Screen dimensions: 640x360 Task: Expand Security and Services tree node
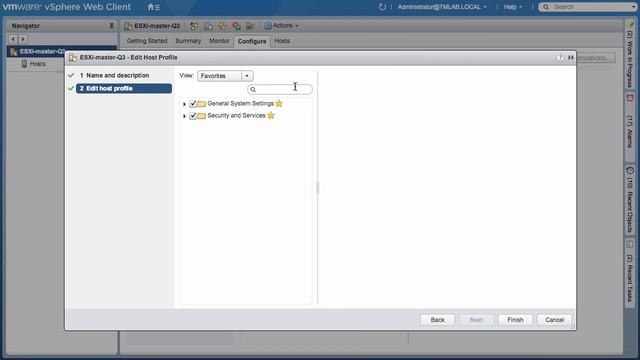point(184,116)
